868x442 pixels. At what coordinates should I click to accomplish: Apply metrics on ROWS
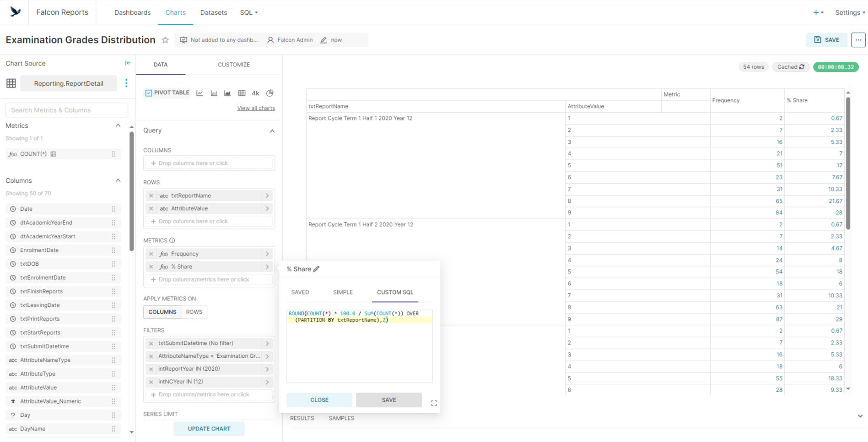pos(194,312)
